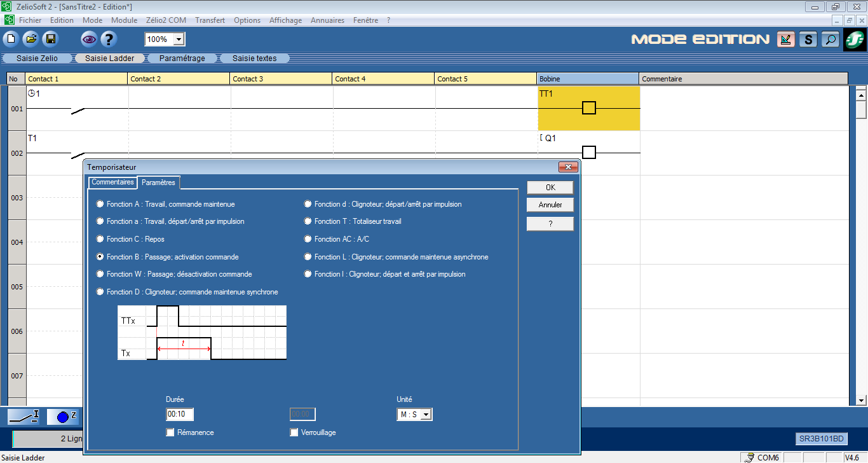This screenshot has height=463, width=868.
Task: Switch to the Commentaires tab
Action: pyautogui.click(x=112, y=182)
